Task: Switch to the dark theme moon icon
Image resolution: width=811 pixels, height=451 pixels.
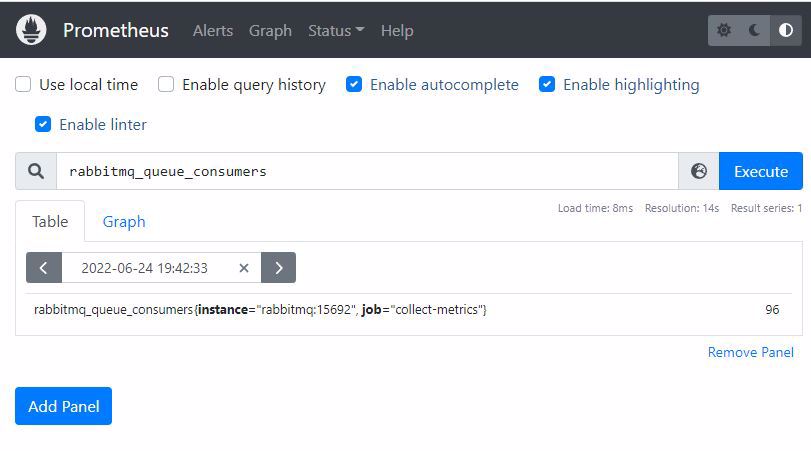Action: [755, 30]
